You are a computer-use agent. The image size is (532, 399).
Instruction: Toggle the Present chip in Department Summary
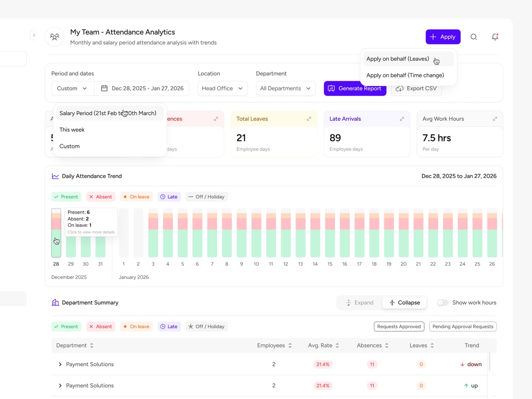tap(66, 326)
